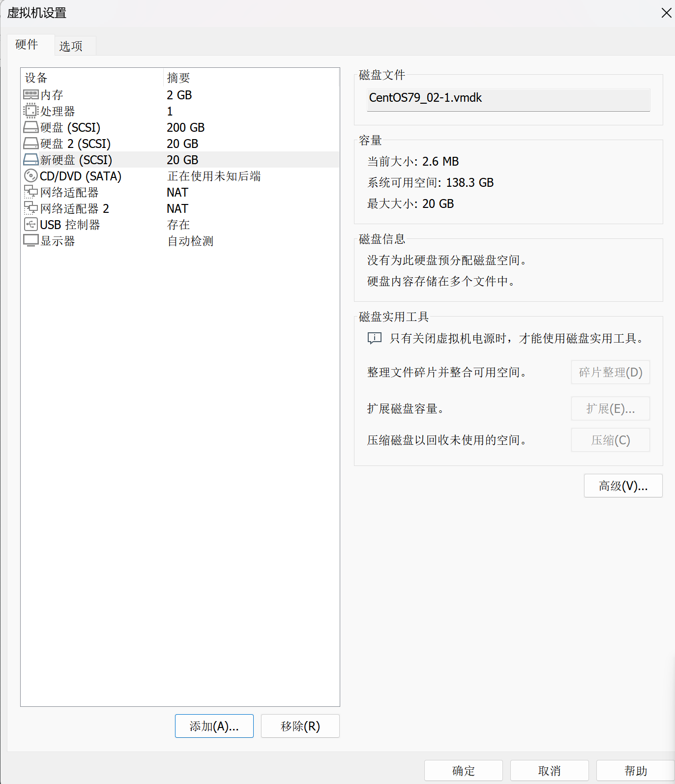This screenshot has width=675, height=784.
Task: Click the memory (内存) device icon
Action: 31,94
